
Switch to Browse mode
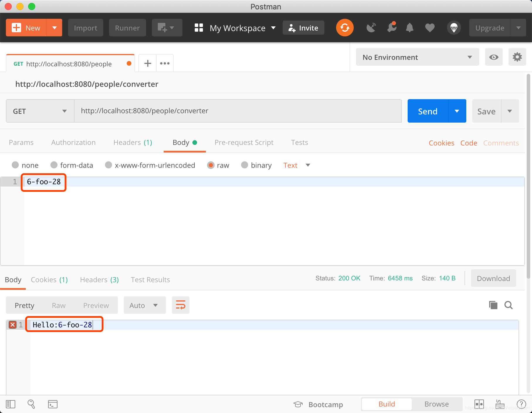point(436,404)
